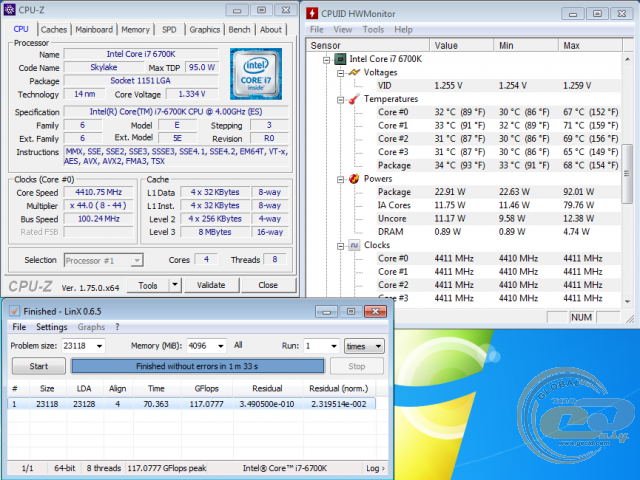640x480 pixels.
Task: Click the Core Voltage value 1.334 V
Action: click(192, 94)
